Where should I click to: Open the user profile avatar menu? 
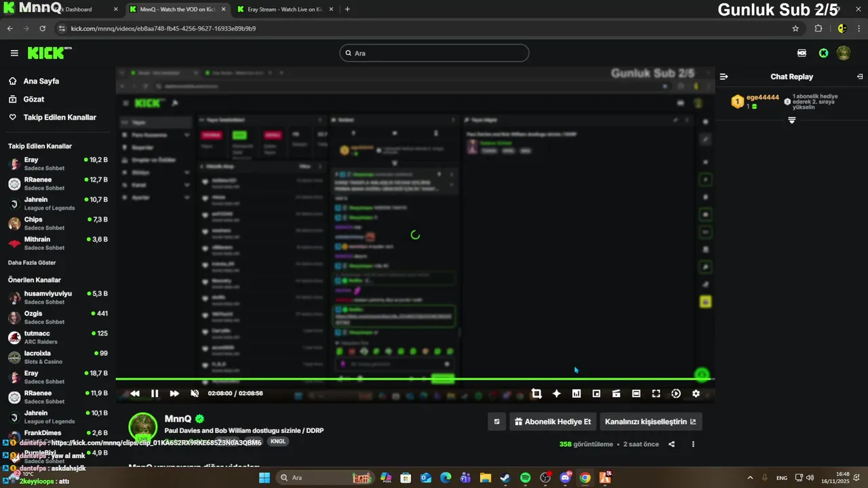pos(844,53)
